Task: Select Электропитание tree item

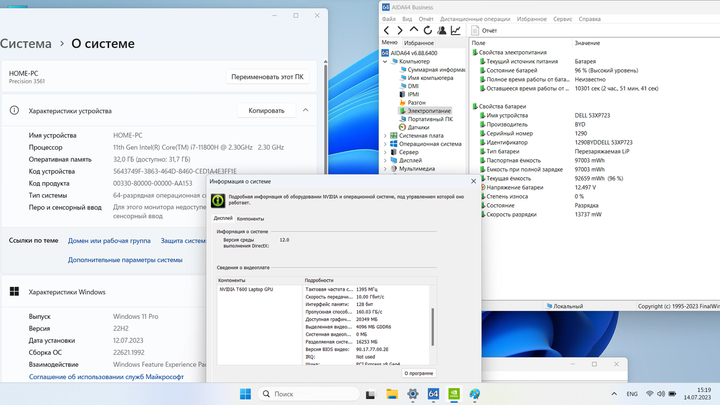Action: (425, 111)
